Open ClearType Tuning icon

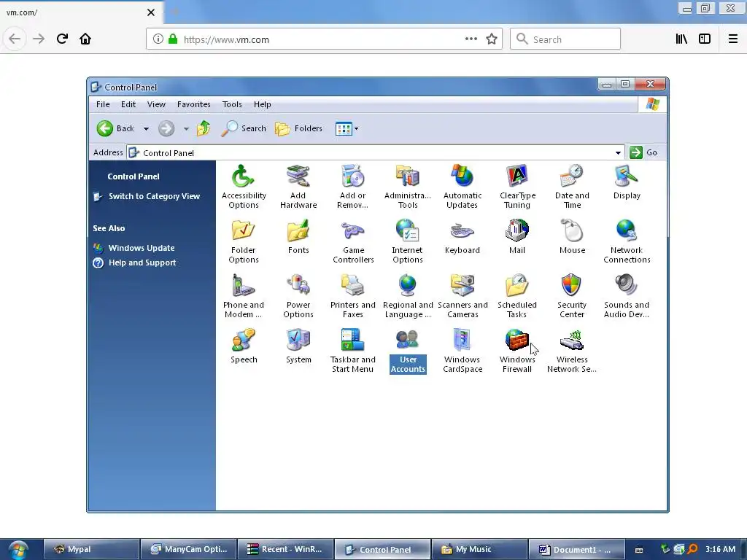[517, 187]
